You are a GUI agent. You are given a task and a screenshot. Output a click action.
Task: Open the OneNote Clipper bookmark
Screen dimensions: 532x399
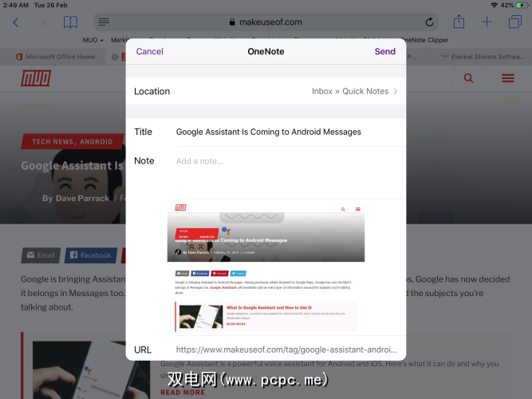[x=425, y=40]
